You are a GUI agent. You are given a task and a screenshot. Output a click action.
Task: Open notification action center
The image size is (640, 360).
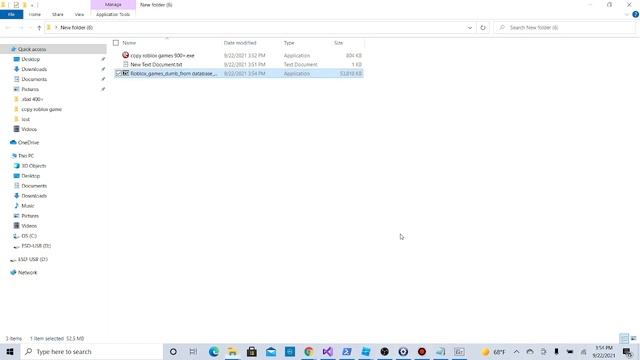(627, 352)
